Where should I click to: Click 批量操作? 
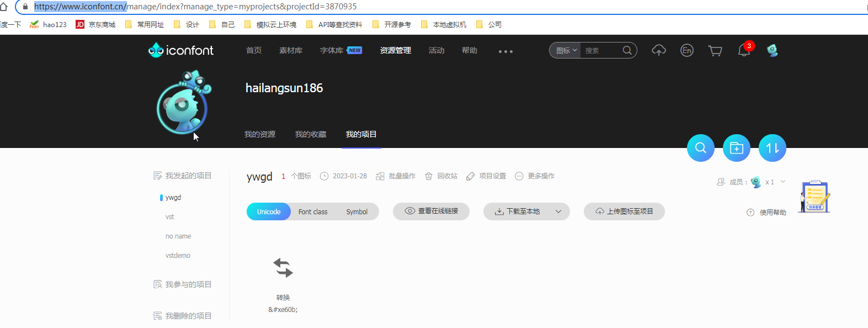click(396, 176)
